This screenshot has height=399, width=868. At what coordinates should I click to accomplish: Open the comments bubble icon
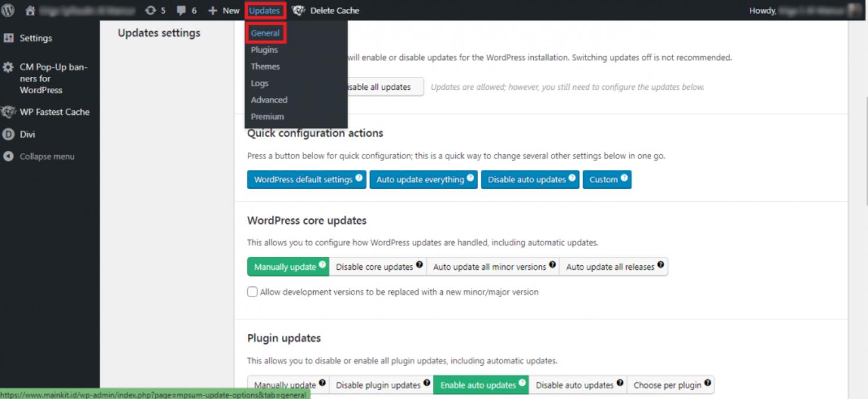[x=181, y=11]
